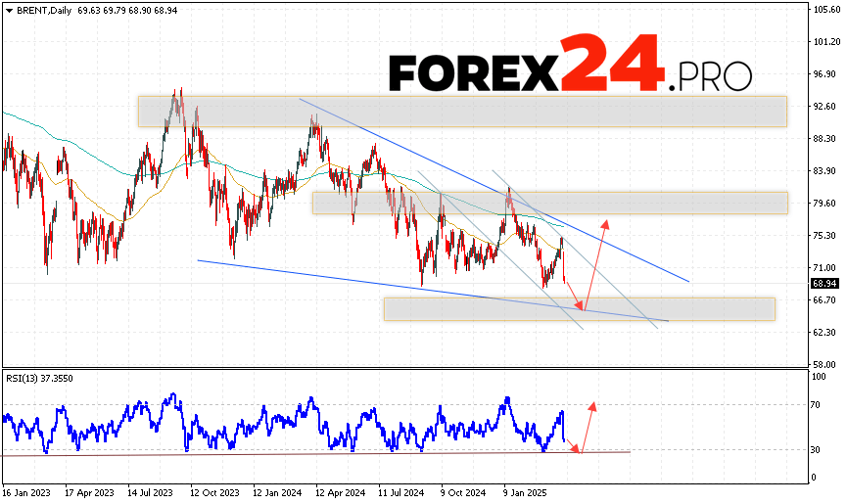Select the 68.94 current price tag
This screenshot has width=847, height=504.
click(824, 283)
